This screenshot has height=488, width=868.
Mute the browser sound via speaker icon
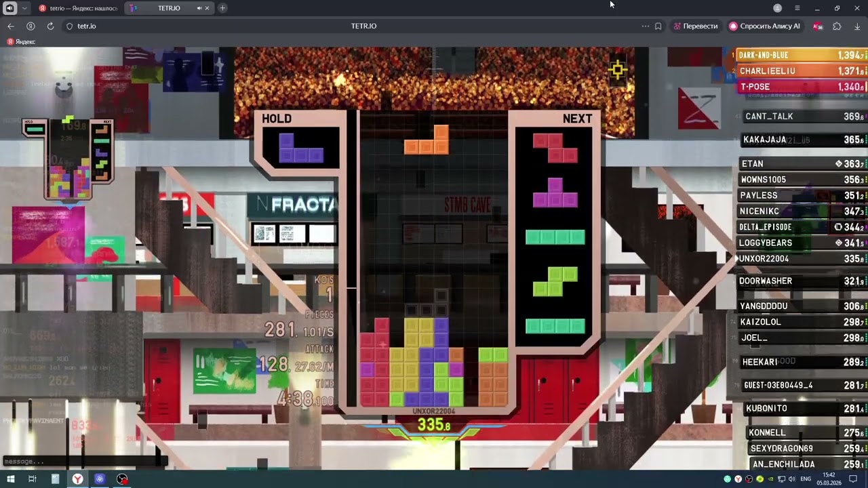point(9,8)
